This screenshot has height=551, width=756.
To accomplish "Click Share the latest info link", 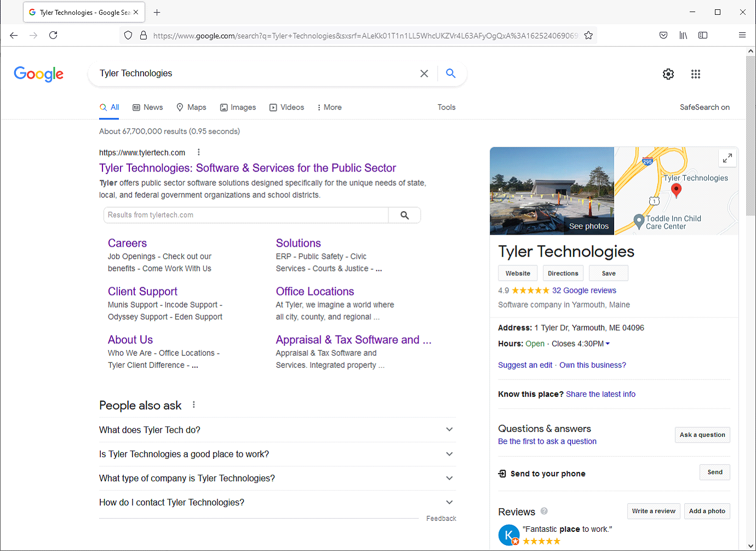I will tap(600, 394).
